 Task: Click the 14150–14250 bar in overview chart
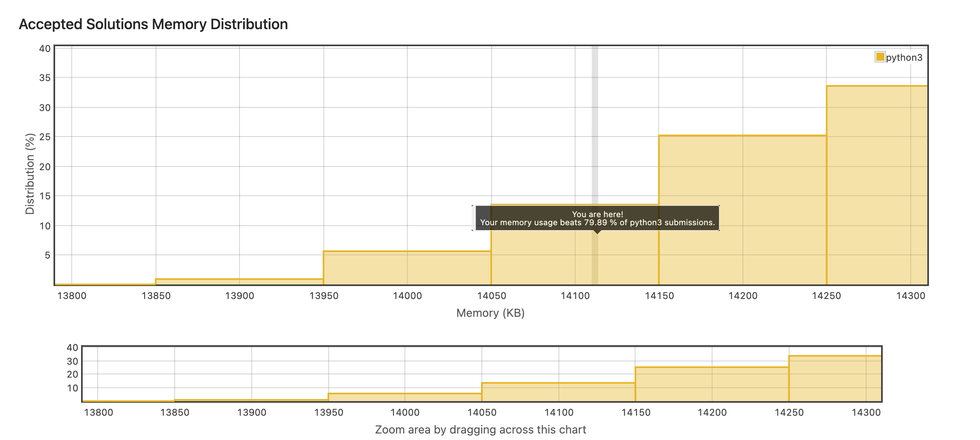[712, 384]
